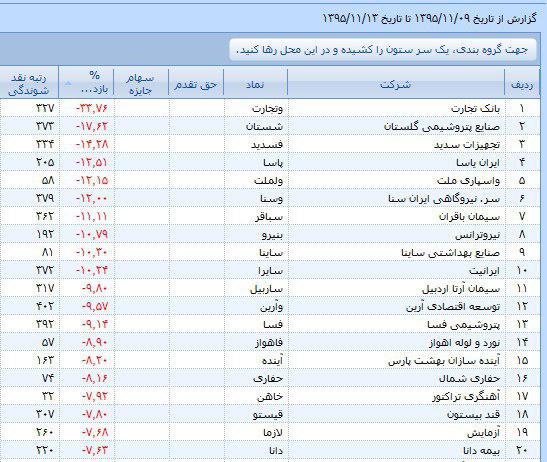Image resolution: width=547 pixels, height=462 pixels.
Task: Sort by the سهام جایزه column header
Action: pos(141,84)
